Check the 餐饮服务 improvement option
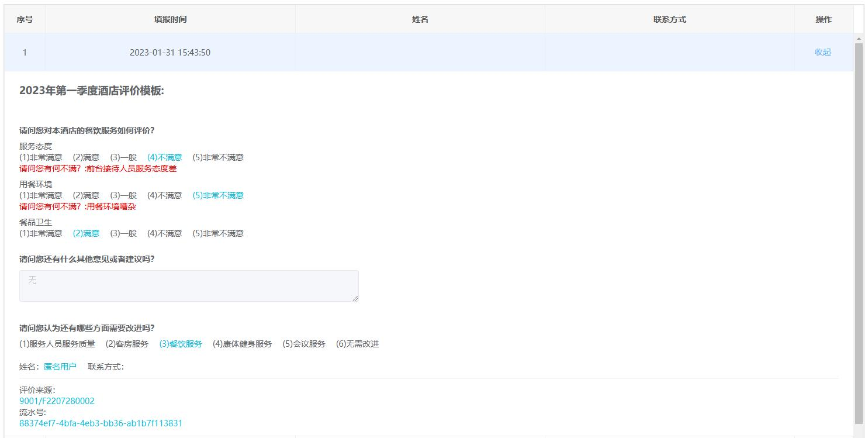The height and width of the screenshot is (438, 868). click(181, 344)
